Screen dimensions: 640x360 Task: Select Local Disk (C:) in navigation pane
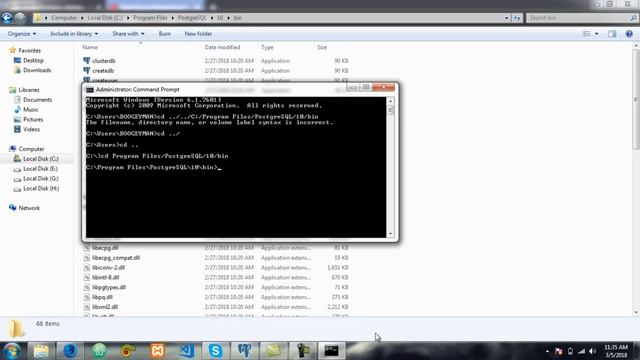point(40,159)
